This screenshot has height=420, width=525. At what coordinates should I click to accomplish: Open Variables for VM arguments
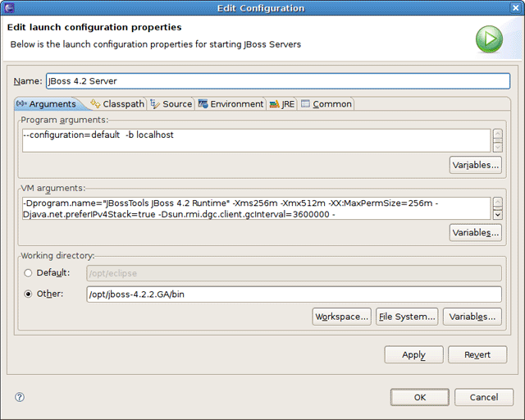tap(476, 233)
